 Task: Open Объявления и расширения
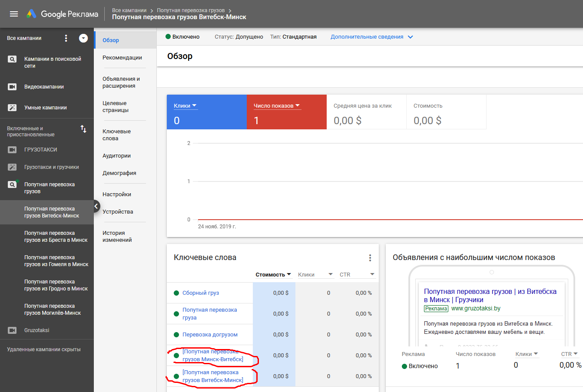click(x=121, y=82)
